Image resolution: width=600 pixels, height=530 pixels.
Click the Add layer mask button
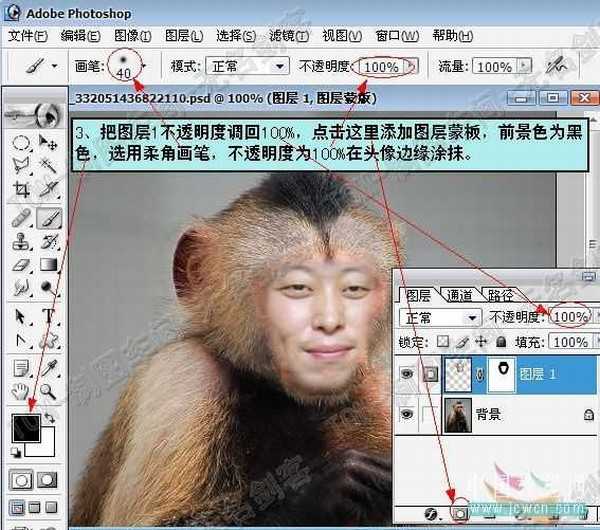point(461,513)
